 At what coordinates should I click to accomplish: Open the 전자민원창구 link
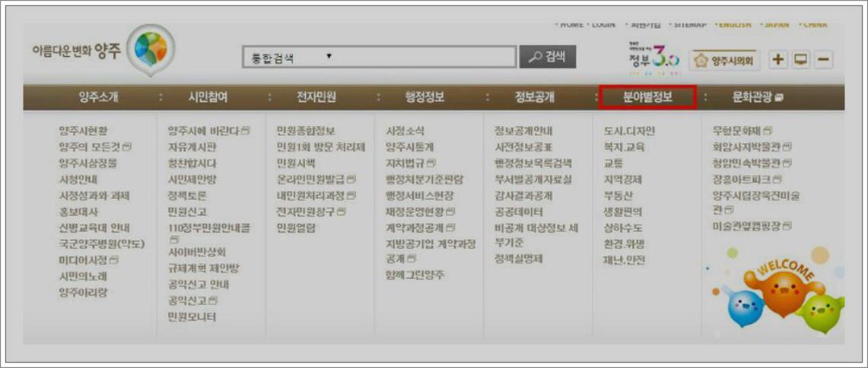[306, 211]
